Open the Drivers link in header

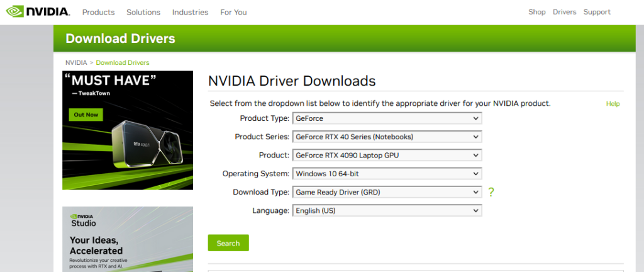(564, 12)
